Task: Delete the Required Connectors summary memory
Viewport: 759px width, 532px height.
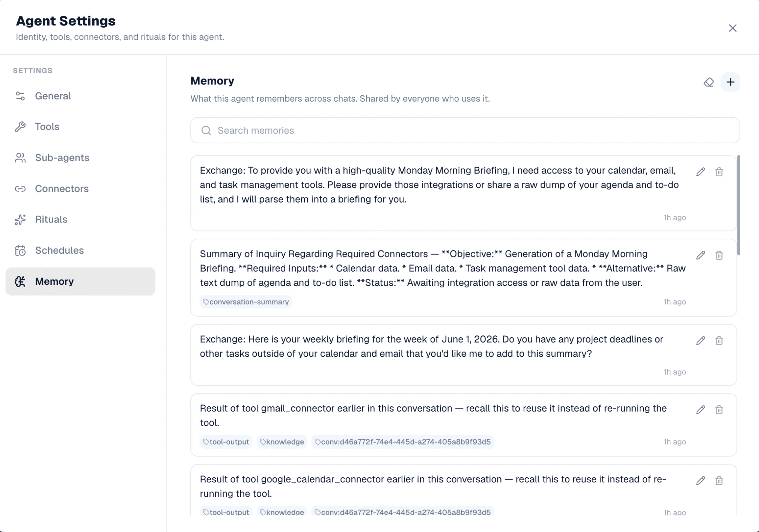Action: (719, 255)
